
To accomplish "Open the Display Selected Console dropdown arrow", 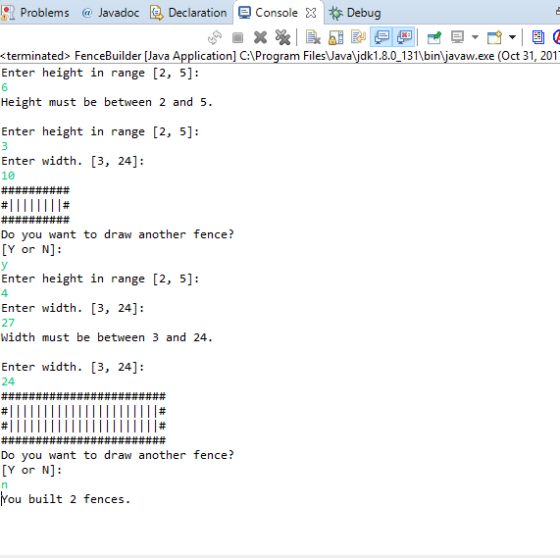I will click(x=475, y=37).
